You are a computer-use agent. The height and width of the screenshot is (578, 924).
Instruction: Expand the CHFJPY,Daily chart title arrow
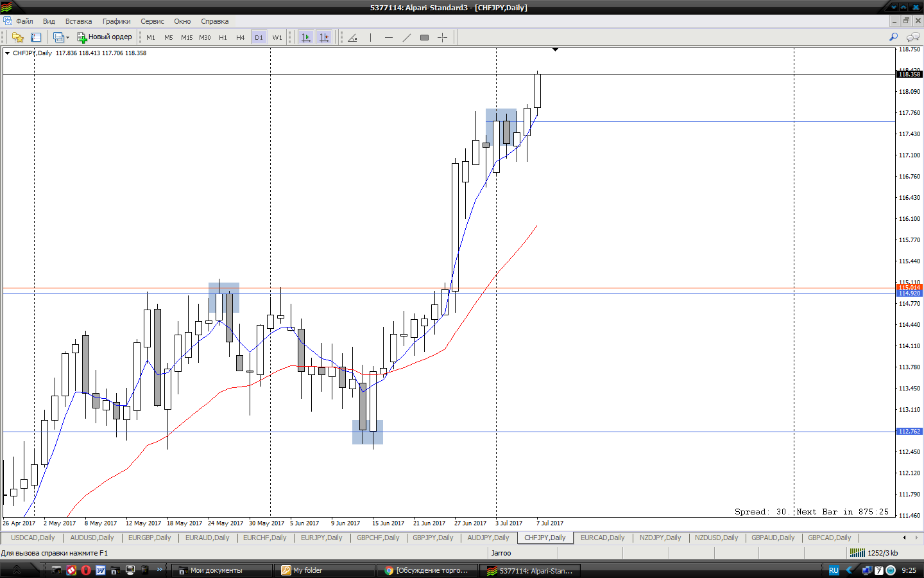(7, 53)
